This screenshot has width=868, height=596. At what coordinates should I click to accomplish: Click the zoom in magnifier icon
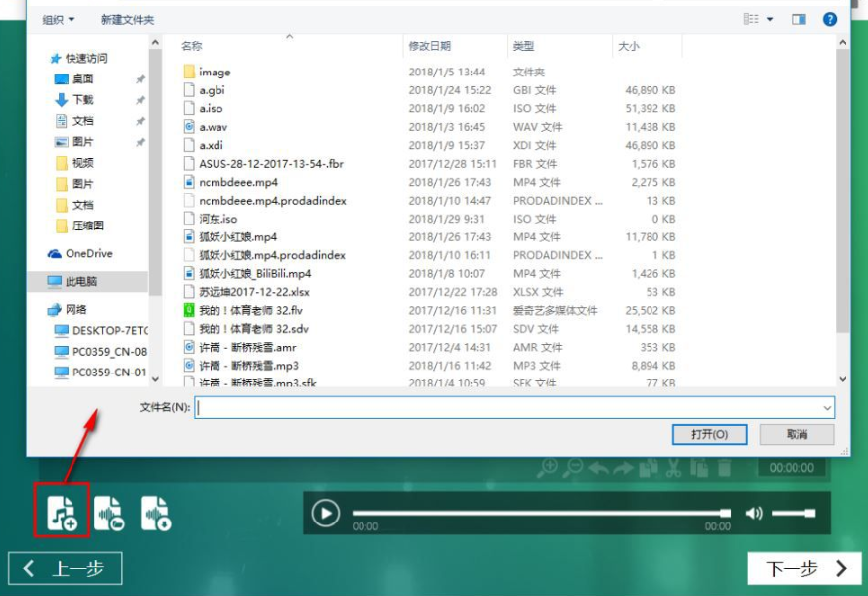pyautogui.click(x=547, y=467)
